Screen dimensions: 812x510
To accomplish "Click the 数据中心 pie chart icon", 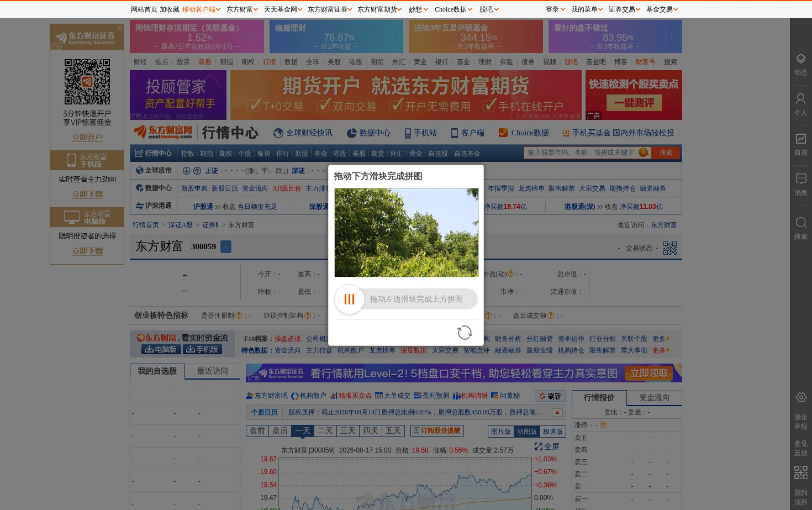I will pos(351,133).
